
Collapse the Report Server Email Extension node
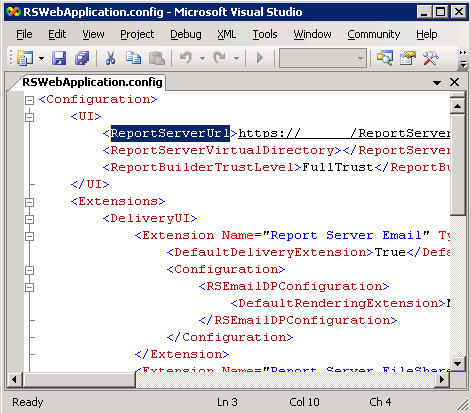[x=30, y=236]
